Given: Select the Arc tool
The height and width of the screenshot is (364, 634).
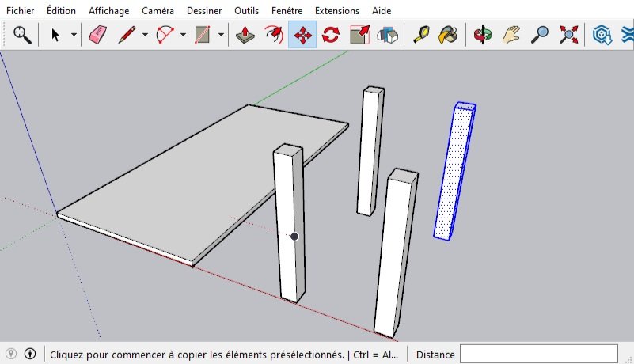Looking at the screenshot, I should [165, 35].
